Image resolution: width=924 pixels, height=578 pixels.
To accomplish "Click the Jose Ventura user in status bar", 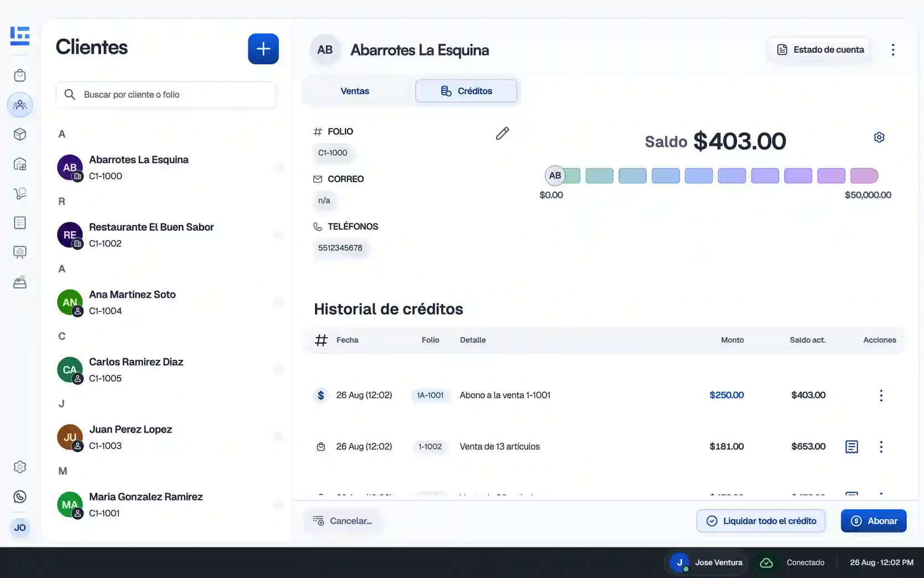I will point(707,562).
